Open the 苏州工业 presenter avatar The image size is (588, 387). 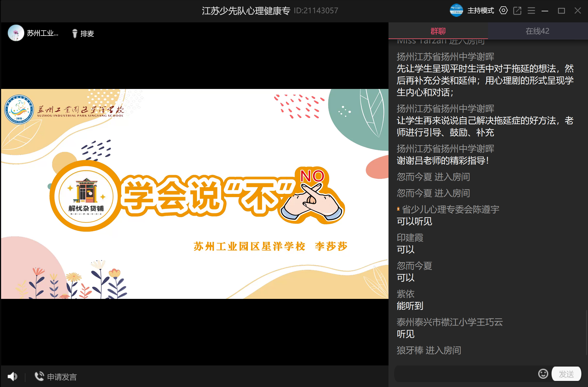16,33
